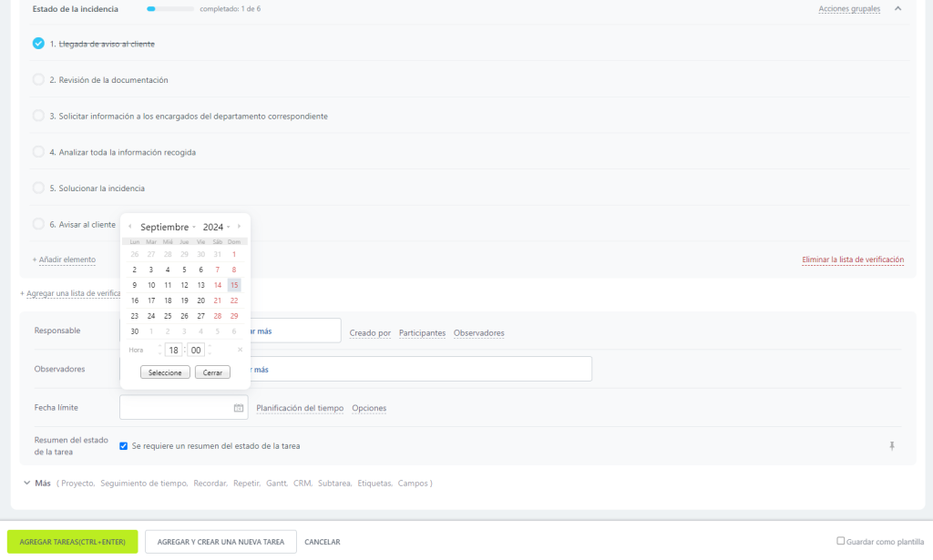The width and height of the screenshot is (933, 560).
Task: Enable Guardar como plantilla checkbox
Action: pos(841,541)
